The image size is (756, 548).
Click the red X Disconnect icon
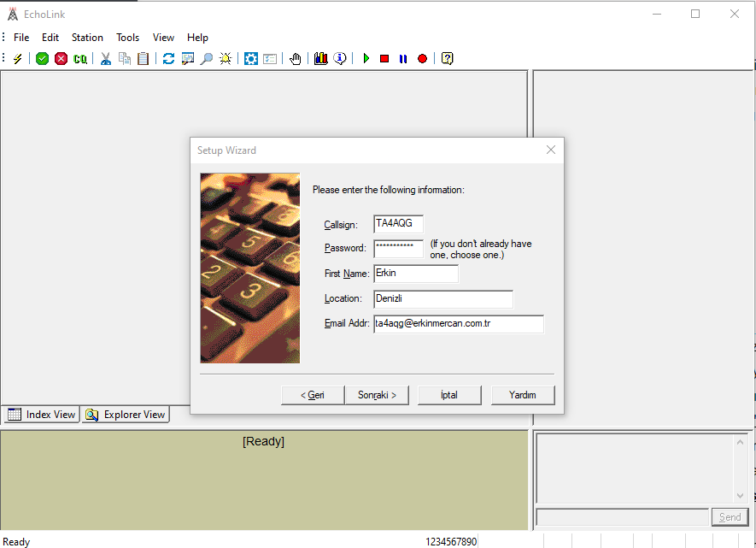coord(61,59)
